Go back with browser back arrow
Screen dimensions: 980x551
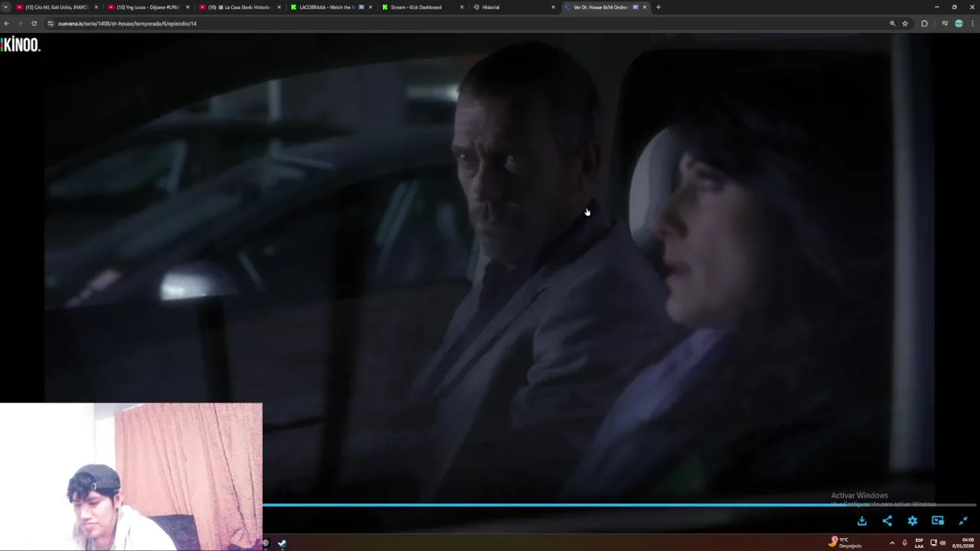[7, 24]
